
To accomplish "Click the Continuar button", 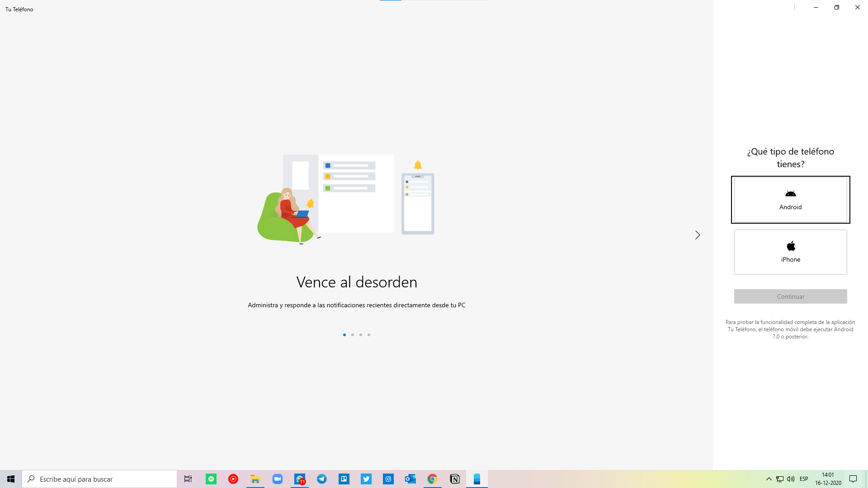I will [790, 296].
